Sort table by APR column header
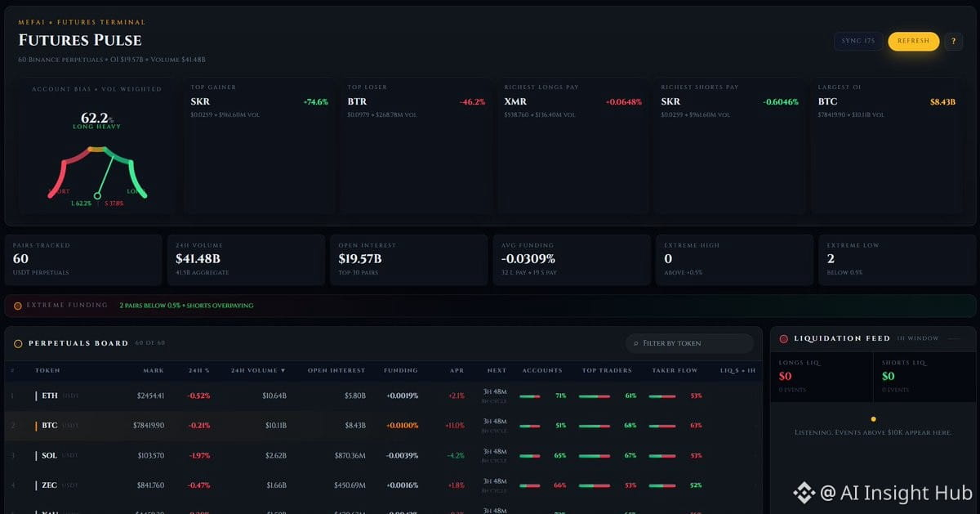Screen dimensions: 980x514 pos(457,370)
